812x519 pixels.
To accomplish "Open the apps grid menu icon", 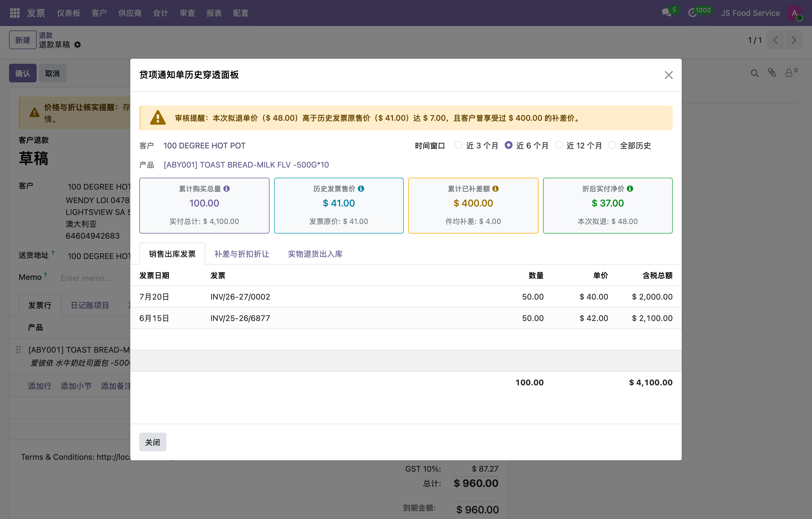I will tap(14, 13).
